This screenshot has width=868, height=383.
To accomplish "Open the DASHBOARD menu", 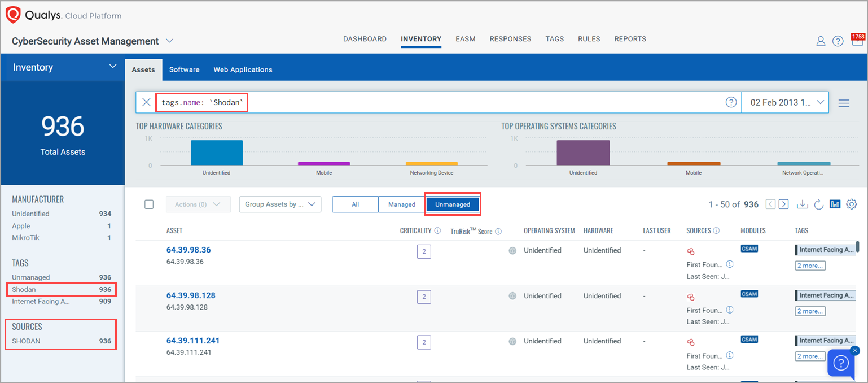I will (x=365, y=39).
